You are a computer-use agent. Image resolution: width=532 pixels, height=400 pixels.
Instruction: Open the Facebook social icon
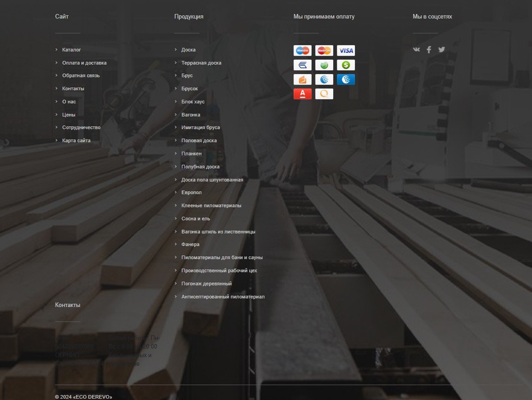pyautogui.click(x=429, y=50)
